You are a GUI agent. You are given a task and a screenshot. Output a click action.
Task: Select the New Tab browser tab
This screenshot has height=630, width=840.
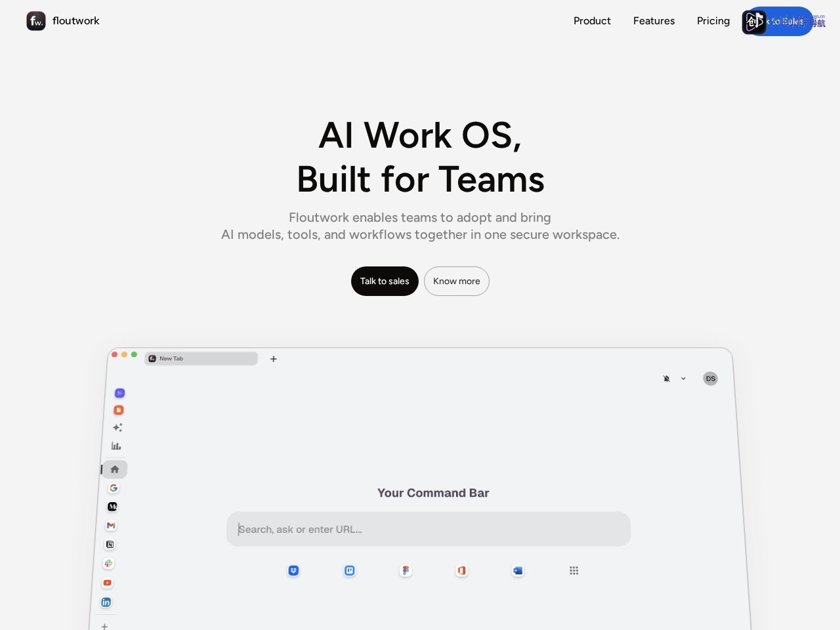pos(201,358)
